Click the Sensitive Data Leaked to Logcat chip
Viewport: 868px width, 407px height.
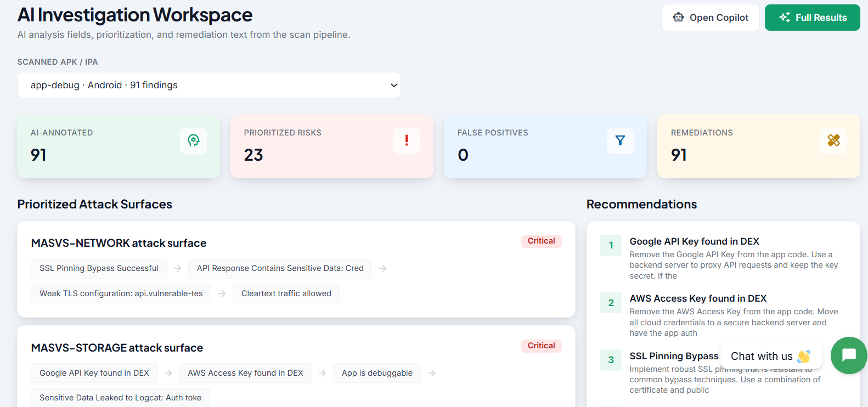121,398
